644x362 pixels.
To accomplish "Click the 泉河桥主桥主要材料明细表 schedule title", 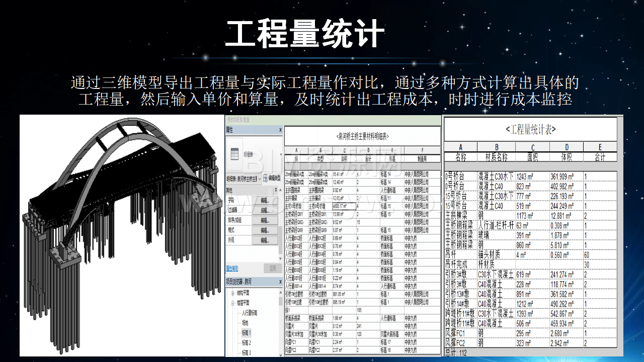I will [362, 136].
